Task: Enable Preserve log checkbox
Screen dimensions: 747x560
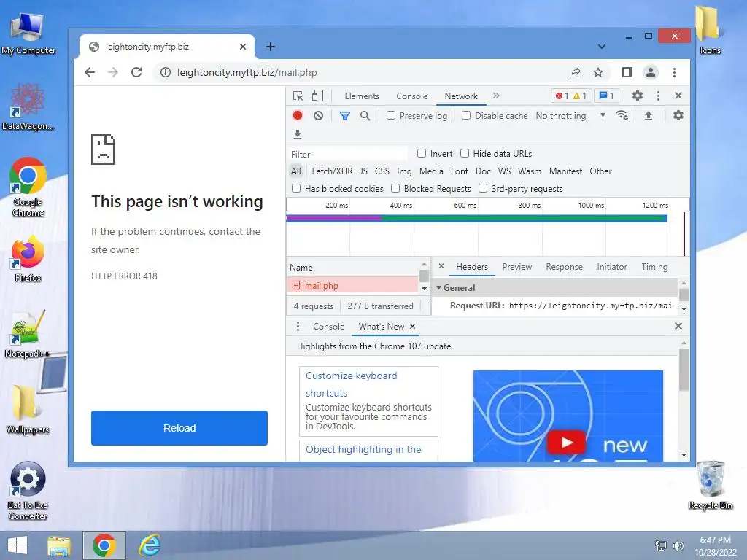Action: point(391,115)
